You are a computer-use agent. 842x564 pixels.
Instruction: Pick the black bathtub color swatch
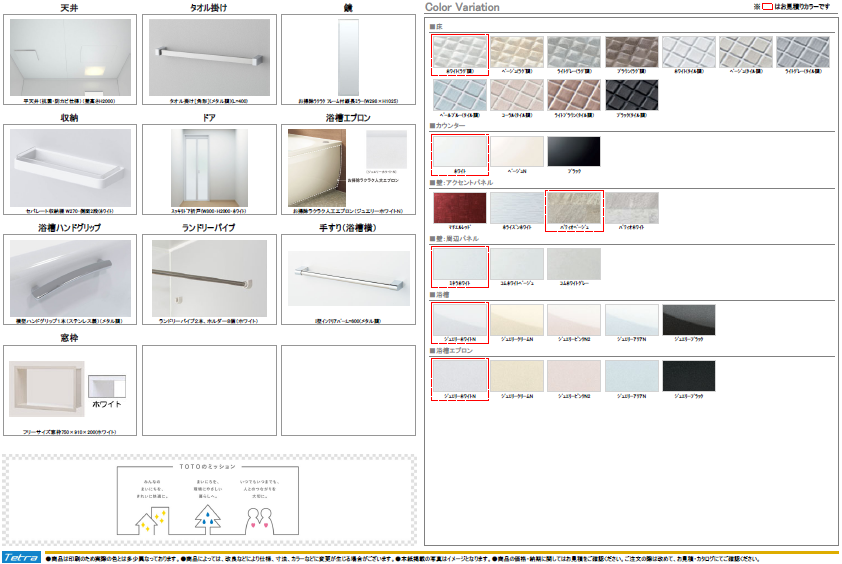[689, 321]
